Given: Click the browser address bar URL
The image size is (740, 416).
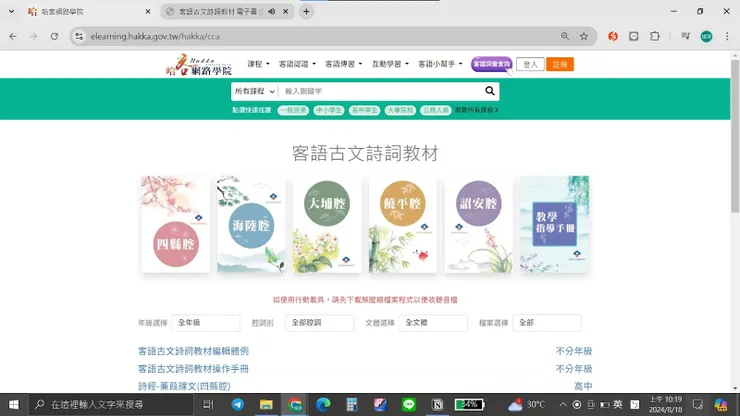Looking at the screenshot, I should click(x=155, y=36).
